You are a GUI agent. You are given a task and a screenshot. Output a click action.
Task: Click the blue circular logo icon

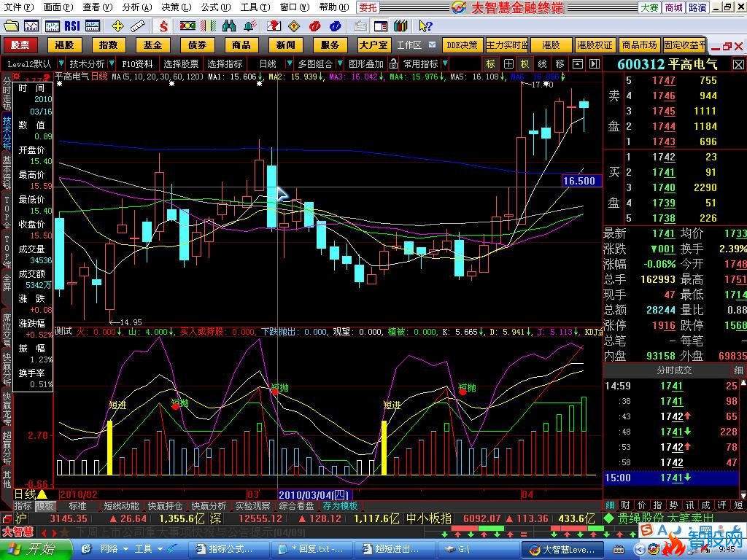pos(335,26)
